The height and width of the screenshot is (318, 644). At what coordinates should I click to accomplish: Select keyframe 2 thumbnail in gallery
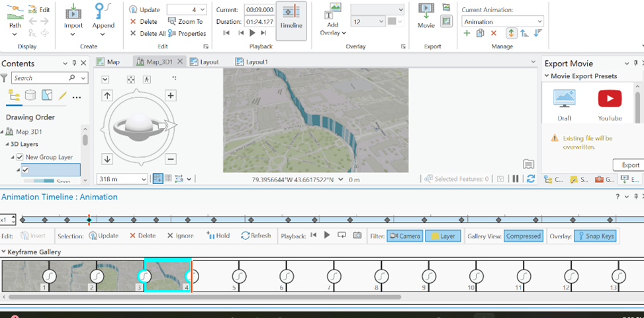click(73, 275)
